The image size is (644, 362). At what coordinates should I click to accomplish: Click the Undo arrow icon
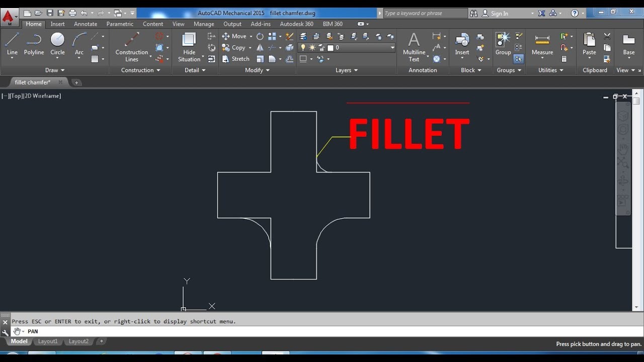click(x=84, y=13)
